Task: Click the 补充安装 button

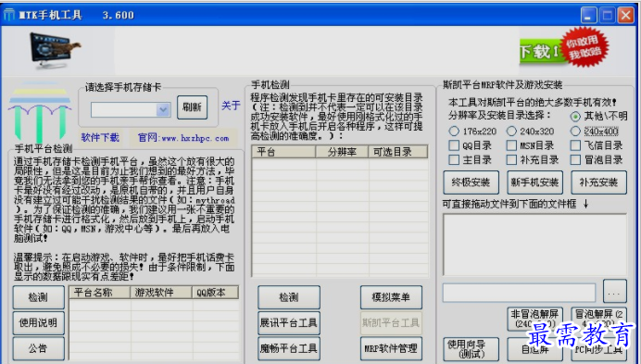Action: click(x=598, y=182)
